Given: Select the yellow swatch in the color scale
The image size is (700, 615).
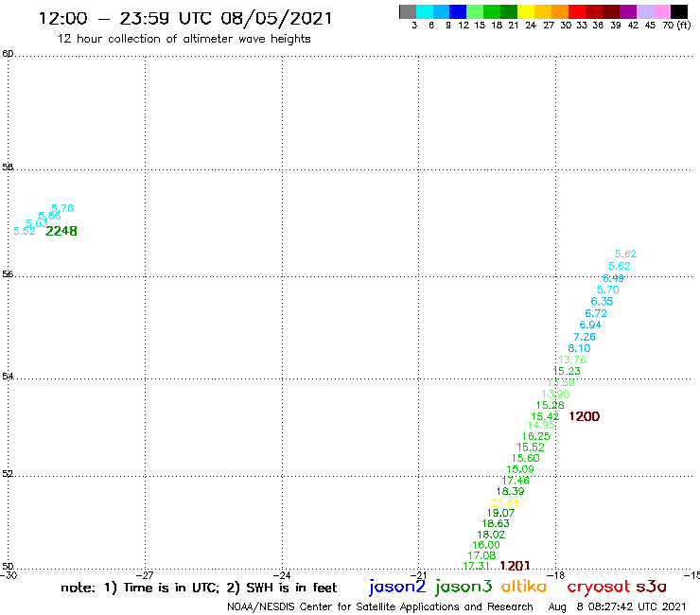Looking at the screenshot, I should click(526, 11).
